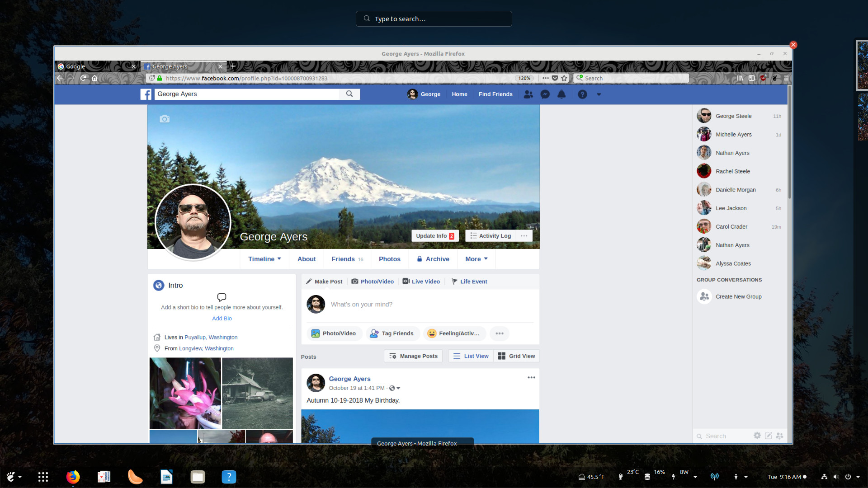The height and width of the screenshot is (488, 868).
Task: Click chat settings gear icon
Action: (x=757, y=436)
